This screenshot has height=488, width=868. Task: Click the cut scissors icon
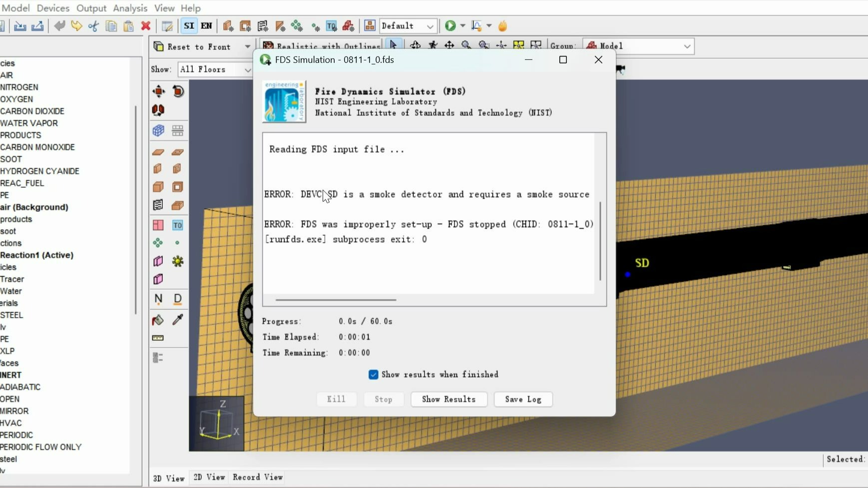click(x=93, y=26)
